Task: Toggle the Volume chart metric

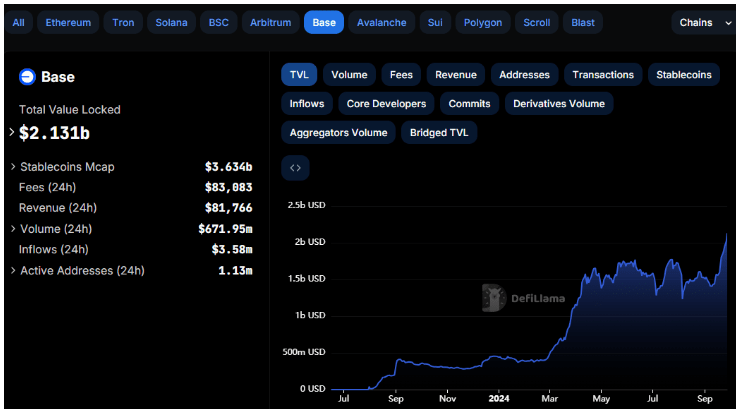Action: click(349, 75)
